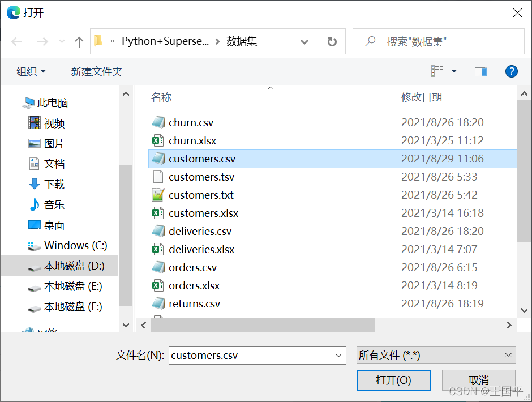Screen dimensions: 532x402
Task: Click the blue help question mark icon
Action: pyautogui.click(x=511, y=71)
